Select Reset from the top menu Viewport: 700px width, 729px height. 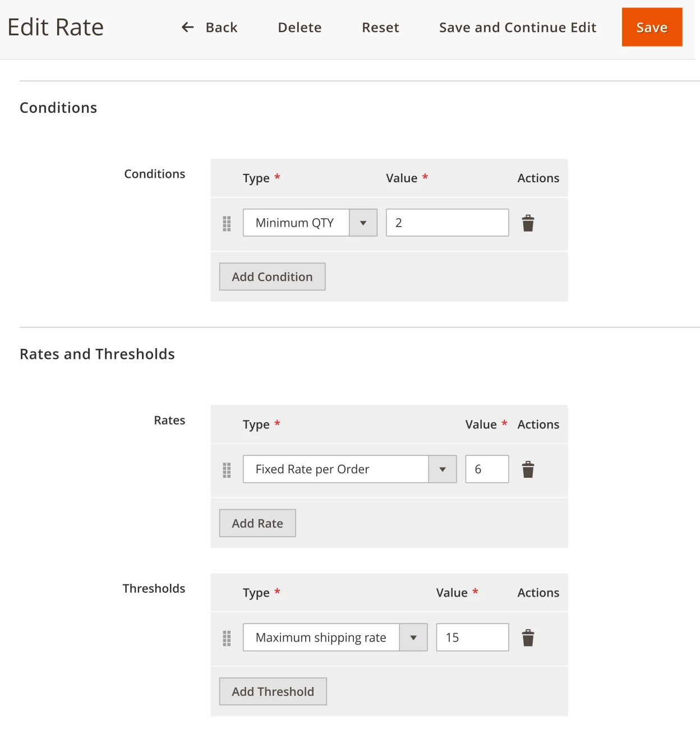coord(380,27)
